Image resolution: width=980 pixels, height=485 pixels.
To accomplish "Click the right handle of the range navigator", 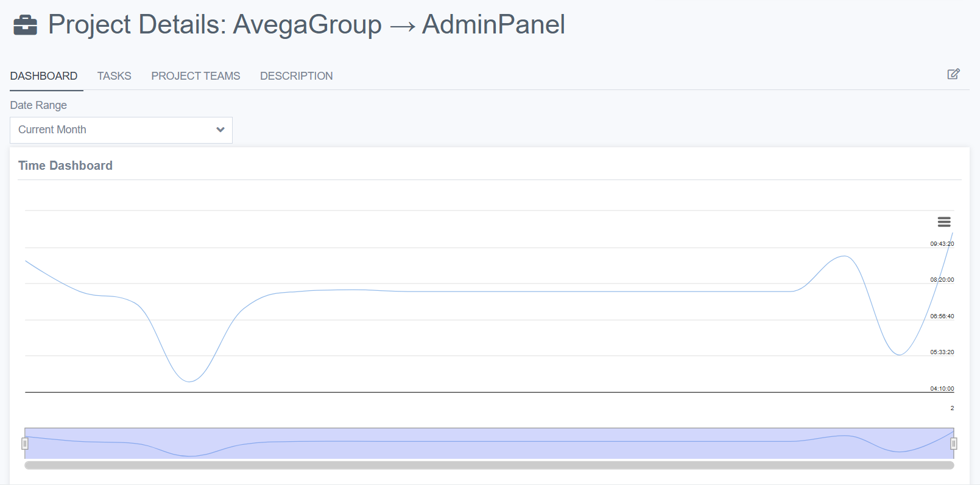I will (x=954, y=444).
